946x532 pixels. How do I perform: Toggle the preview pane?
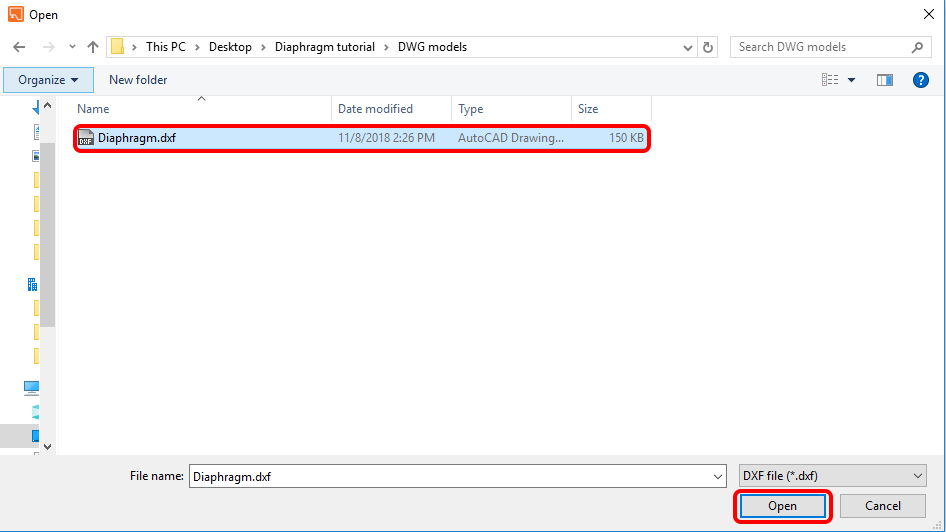884,80
